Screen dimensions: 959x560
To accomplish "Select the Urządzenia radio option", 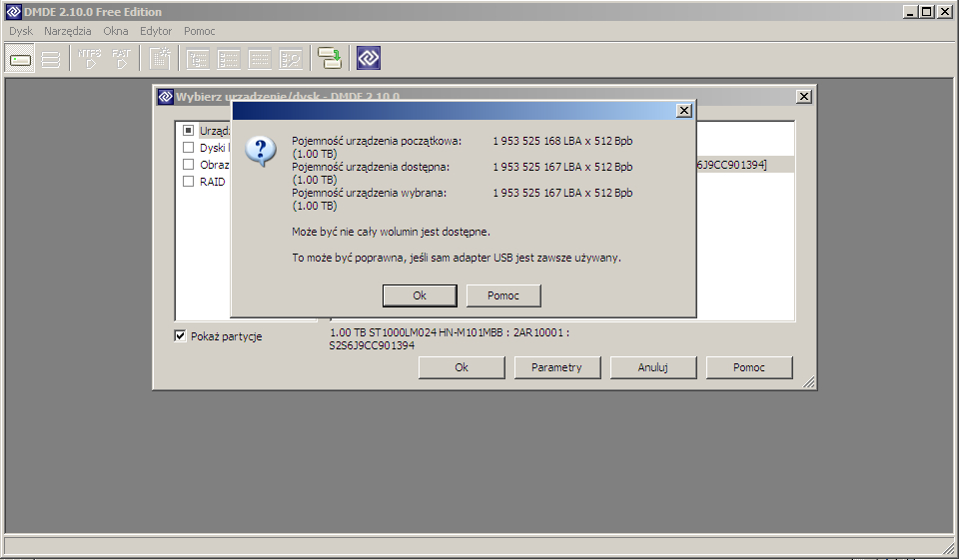I will pyautogui.click(x=189, y=131).
